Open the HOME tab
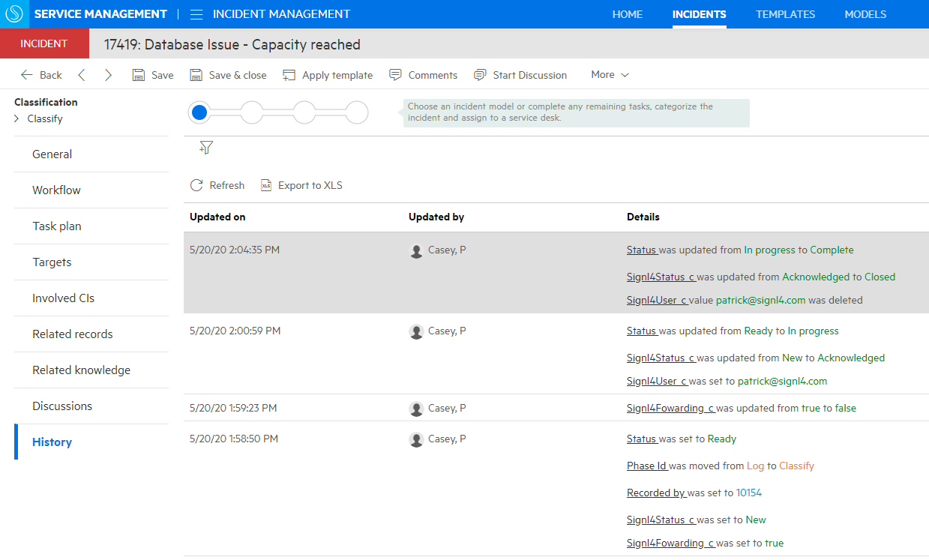 [628, 14]
